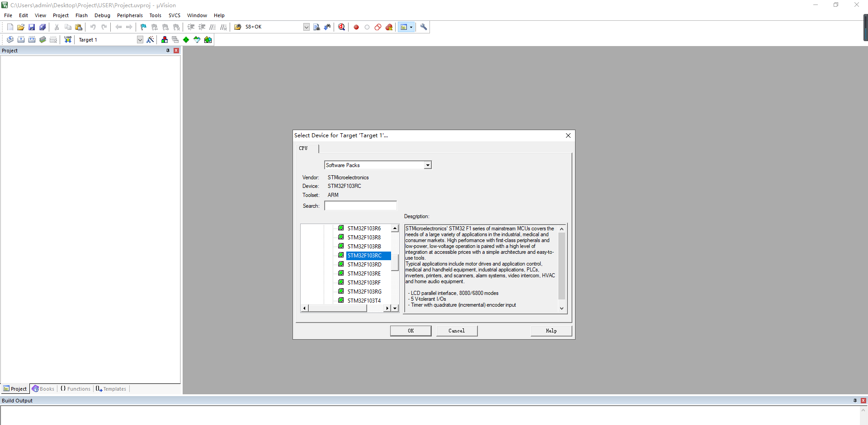Run the batch build icon

[x=42, y=40]
